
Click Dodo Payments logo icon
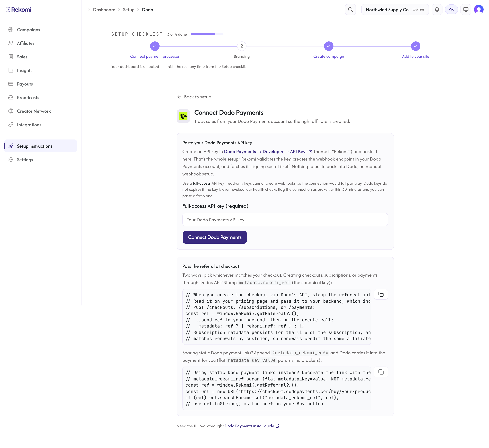(183, 116)
